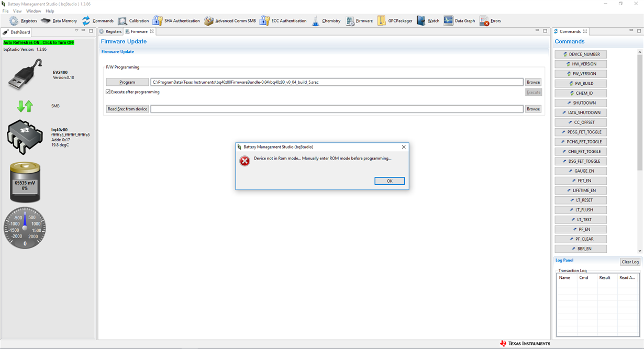
Task: Open the Window menu
Action: click(34, 11)
